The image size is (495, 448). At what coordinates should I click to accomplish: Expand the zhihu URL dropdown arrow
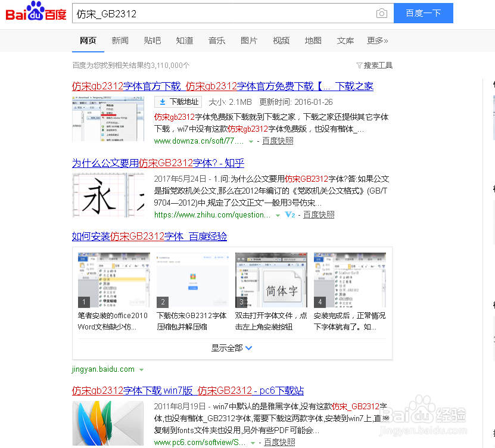pos(278,216)
